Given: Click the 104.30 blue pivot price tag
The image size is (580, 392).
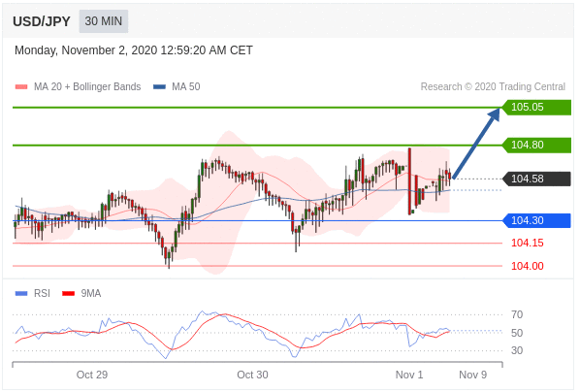Looking at the screenshot, I should [536, 220].
